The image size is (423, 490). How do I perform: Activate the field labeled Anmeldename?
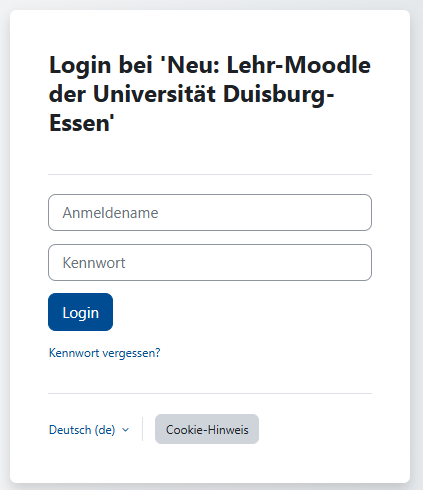pyautogui.click(x=210, y=213)
